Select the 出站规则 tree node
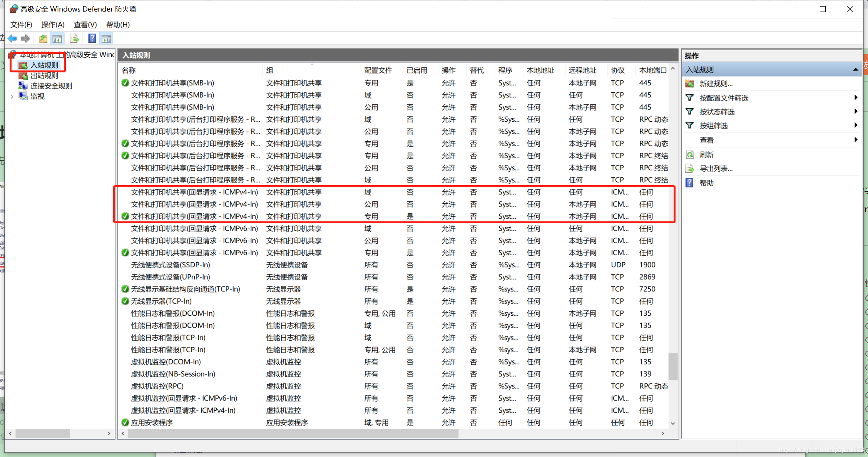The image size is (868, 457). point(44,75)
